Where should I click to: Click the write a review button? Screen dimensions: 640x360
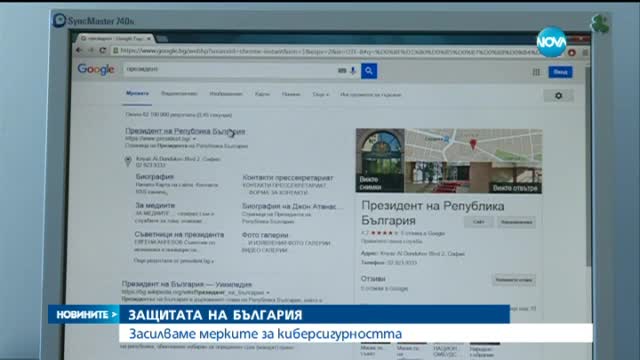513,280
